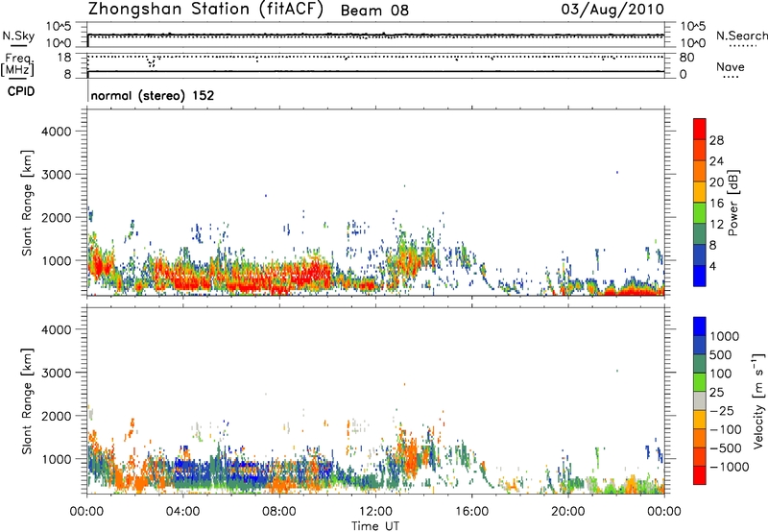
Task: Click the '24' label on power colorbar
Action: pos(716,161)
